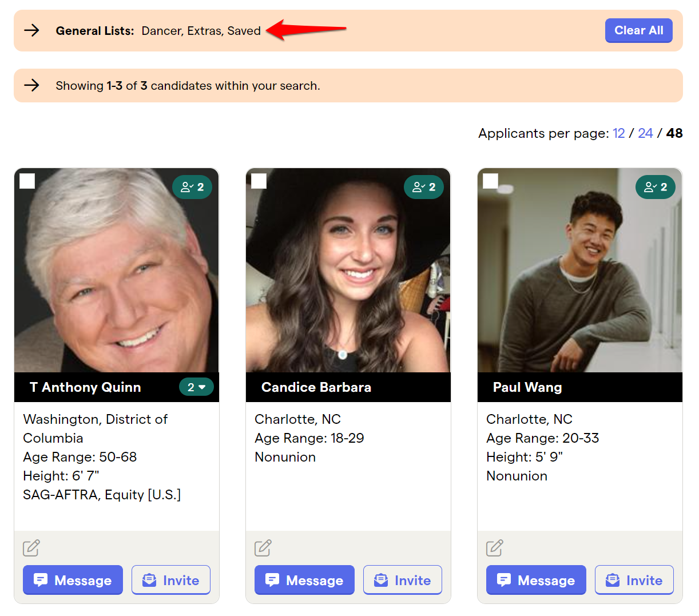Message Paul Wang
This screenshot has height=616, width=699.
(536, 580)
